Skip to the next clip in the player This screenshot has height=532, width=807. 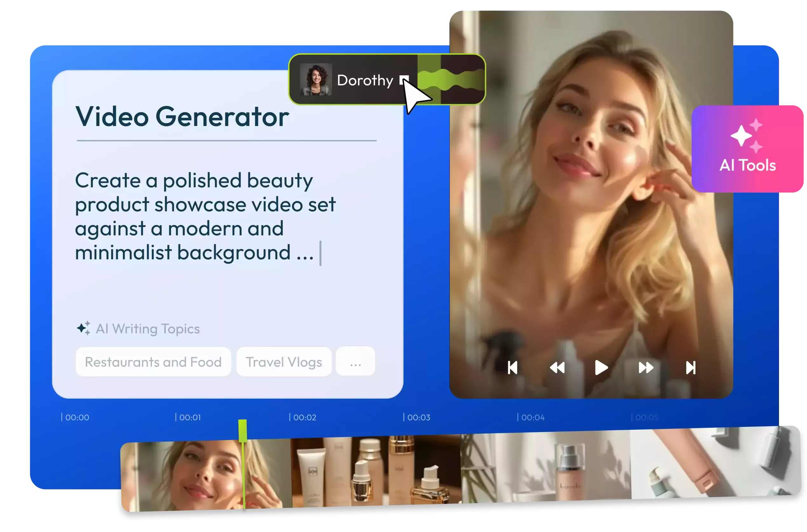(x=690, y=368)
